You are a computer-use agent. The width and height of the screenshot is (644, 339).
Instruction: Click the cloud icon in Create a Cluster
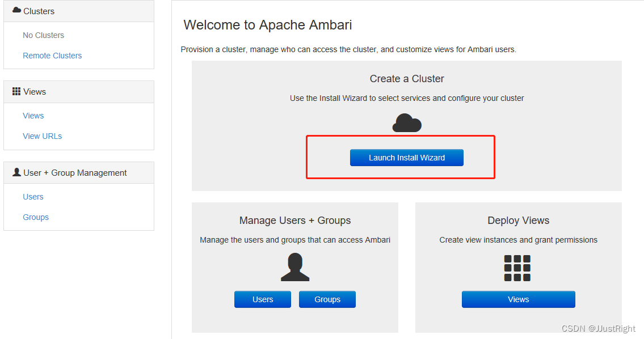(x=407, y=123)
